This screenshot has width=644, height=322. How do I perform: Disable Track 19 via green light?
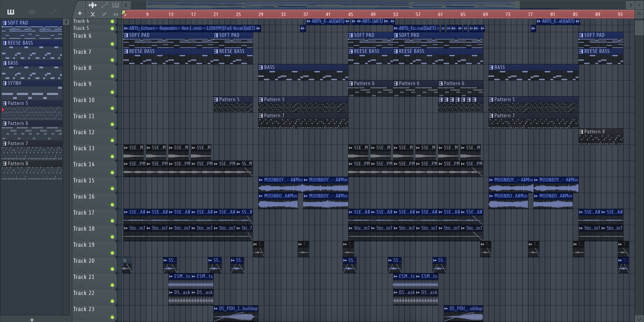[112, 253]
